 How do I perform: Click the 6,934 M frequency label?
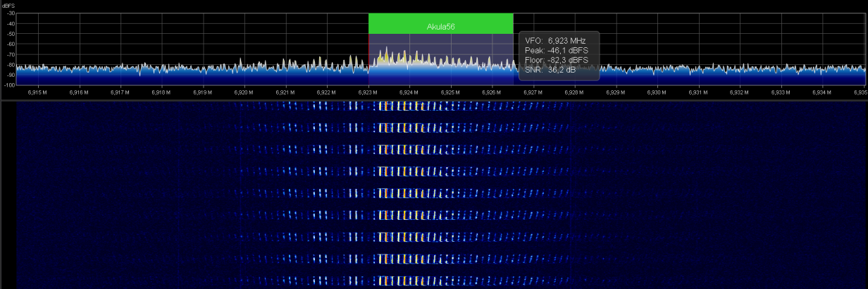coord(822,92)
